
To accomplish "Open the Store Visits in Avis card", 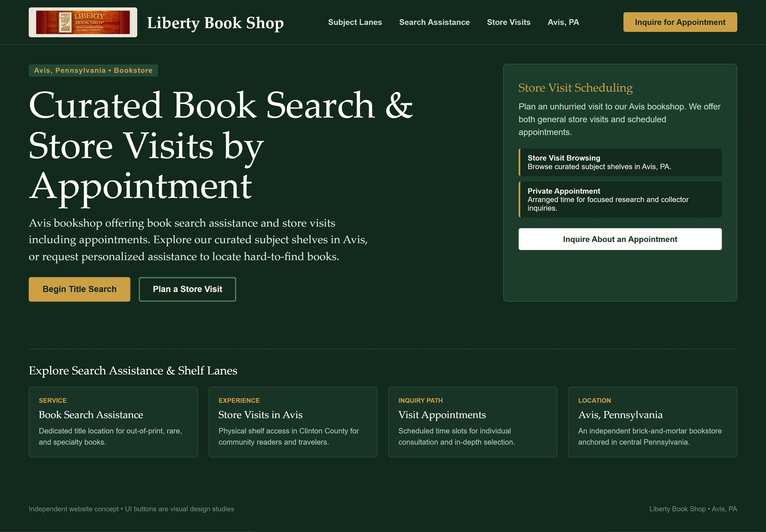I will 293,422.
